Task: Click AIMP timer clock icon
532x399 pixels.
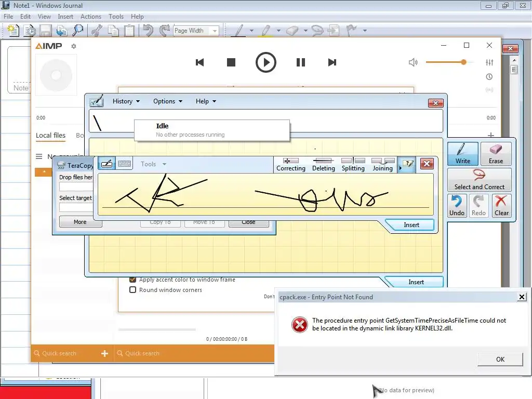Action: 489,77
